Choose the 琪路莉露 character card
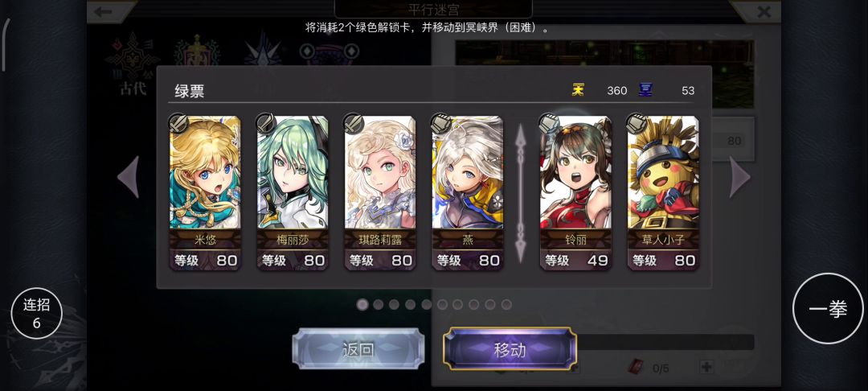The height and width of the screenshot is (391, 868). [x=379, y=192]
